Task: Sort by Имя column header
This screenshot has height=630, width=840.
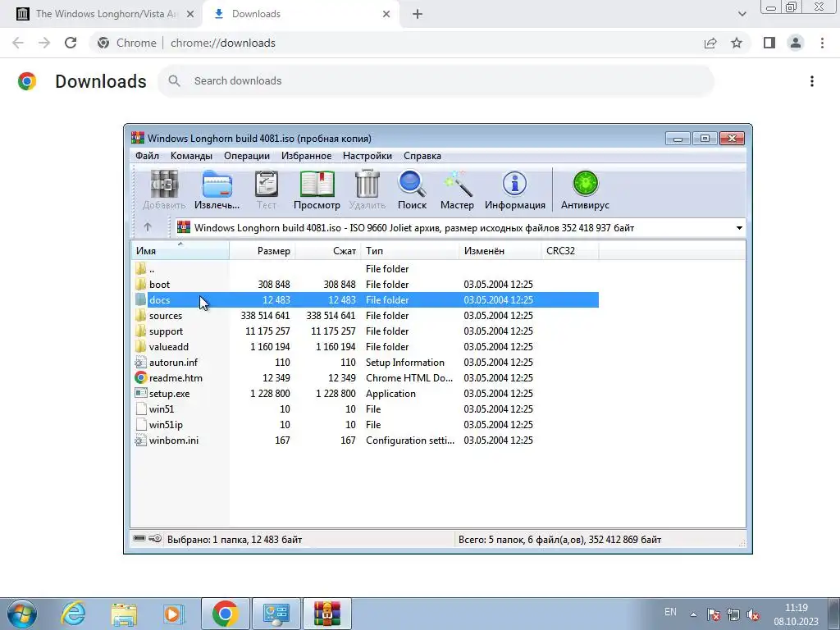Action: [180, 251]
